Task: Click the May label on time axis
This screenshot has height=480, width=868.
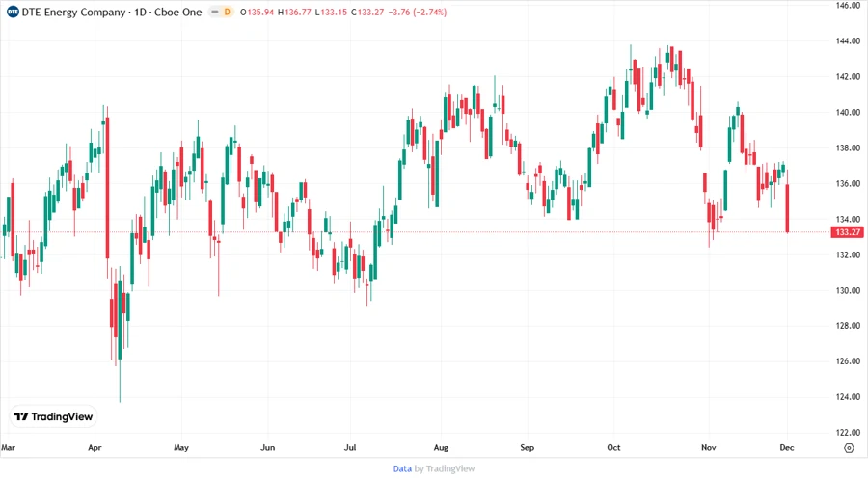Action: 181,447
